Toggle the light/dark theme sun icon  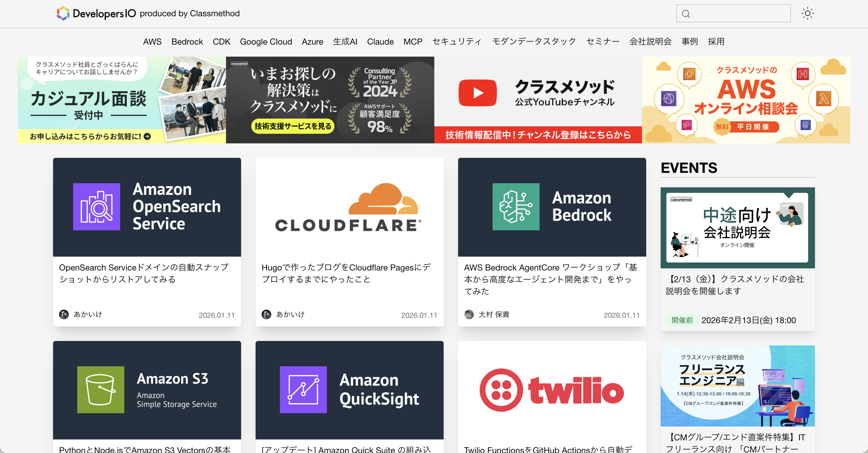tap(807, 14)
